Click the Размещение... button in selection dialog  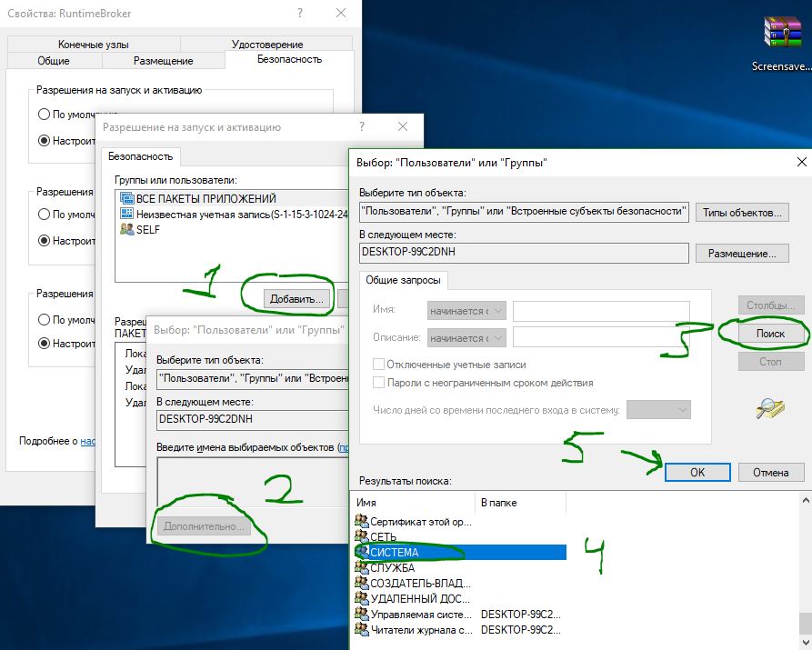point(742,254)
